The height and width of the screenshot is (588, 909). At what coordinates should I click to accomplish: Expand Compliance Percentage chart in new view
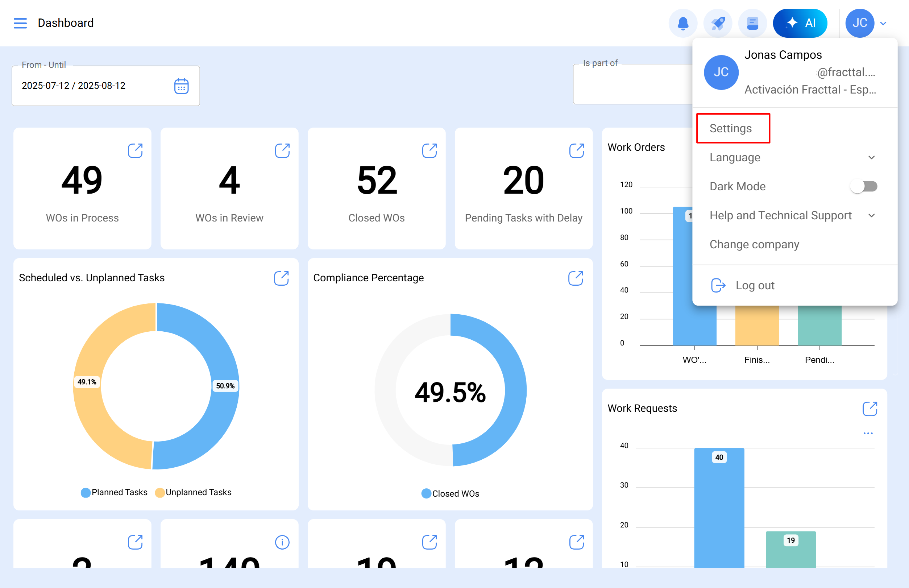575,278
